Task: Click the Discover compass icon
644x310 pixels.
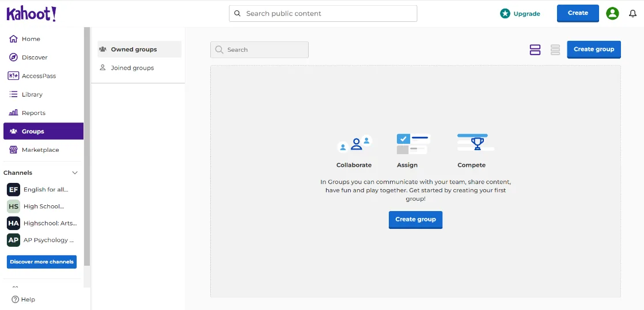Action: click(13, 58)
